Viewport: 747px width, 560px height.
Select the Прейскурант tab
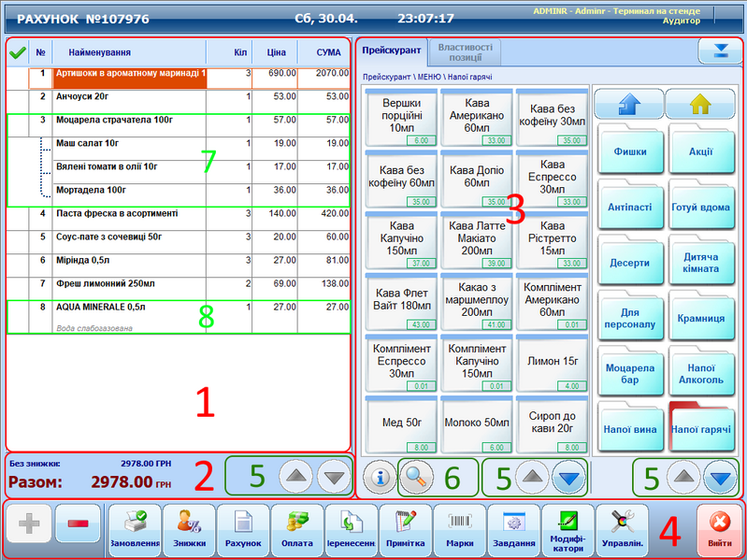pyautogui.click(x=392, y=50)
